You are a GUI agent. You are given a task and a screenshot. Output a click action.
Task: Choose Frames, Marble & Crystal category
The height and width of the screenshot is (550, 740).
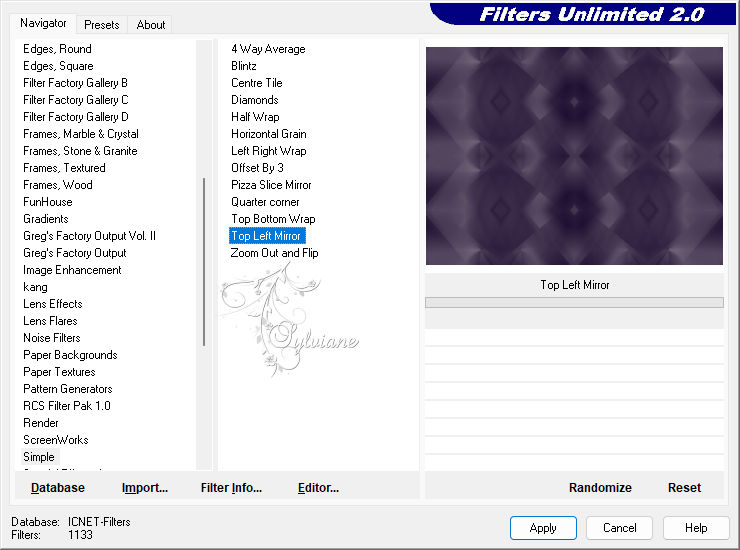pos(81,134)
